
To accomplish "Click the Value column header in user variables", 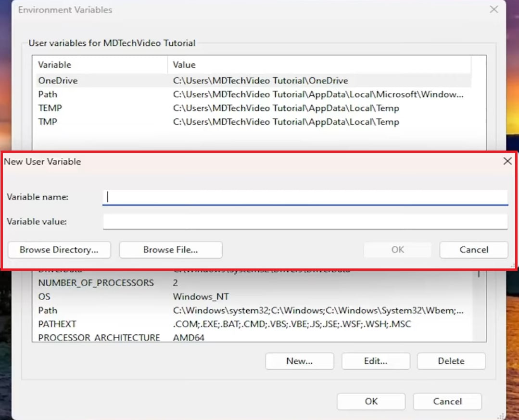I will click(x=319, y=65).
